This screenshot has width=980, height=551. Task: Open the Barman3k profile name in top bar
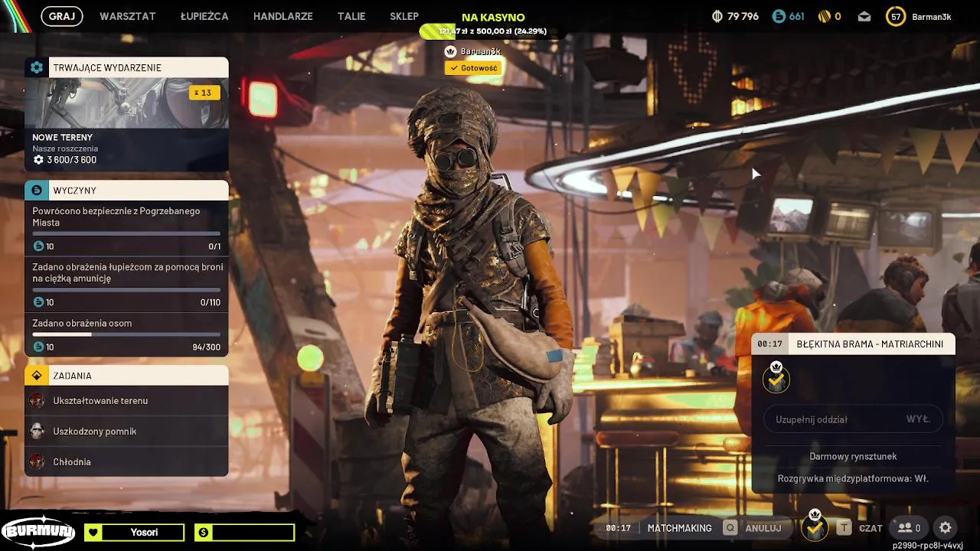pos(932,17)
